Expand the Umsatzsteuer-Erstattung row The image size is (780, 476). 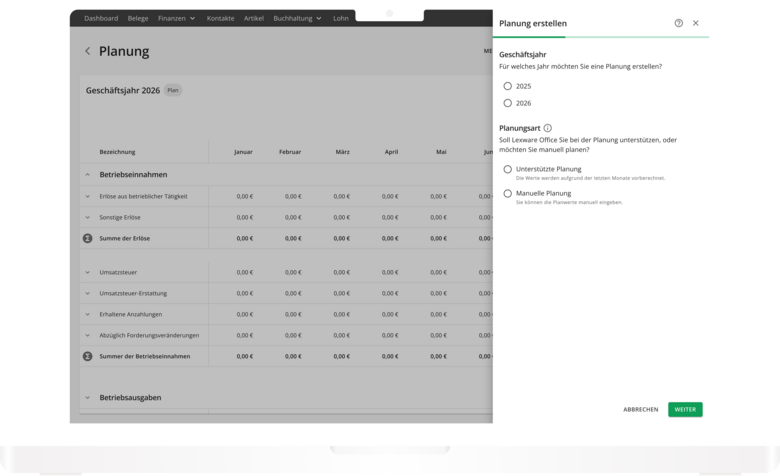(x=87, y=293)
